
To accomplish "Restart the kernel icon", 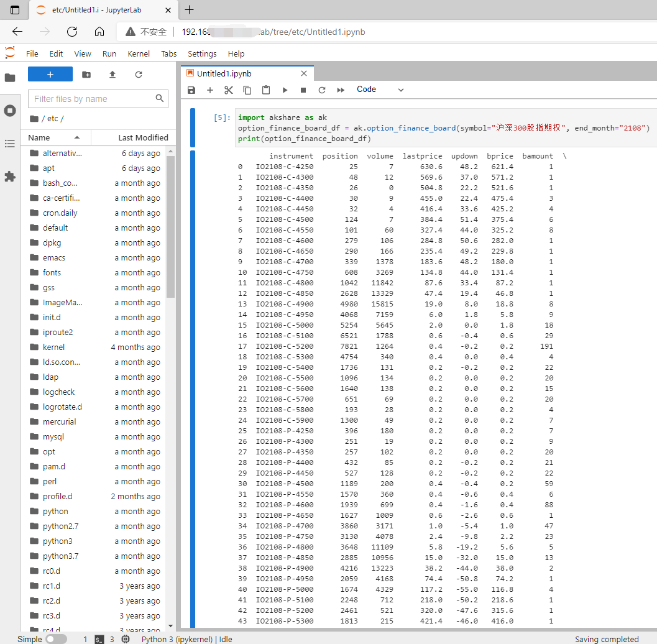I will tap(322, 90).
